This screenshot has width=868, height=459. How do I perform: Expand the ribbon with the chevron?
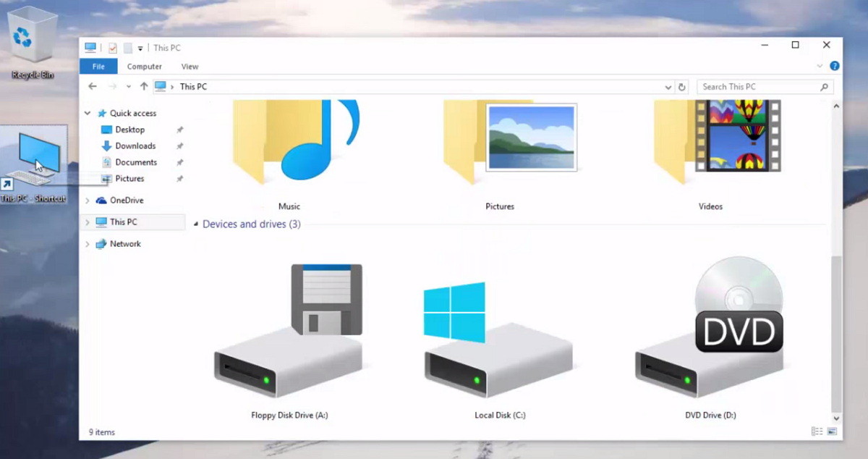coord(820,66)
